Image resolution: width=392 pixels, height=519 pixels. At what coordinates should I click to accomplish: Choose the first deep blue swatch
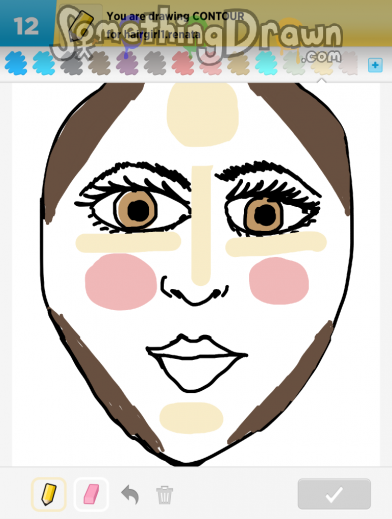click(16, 63)
